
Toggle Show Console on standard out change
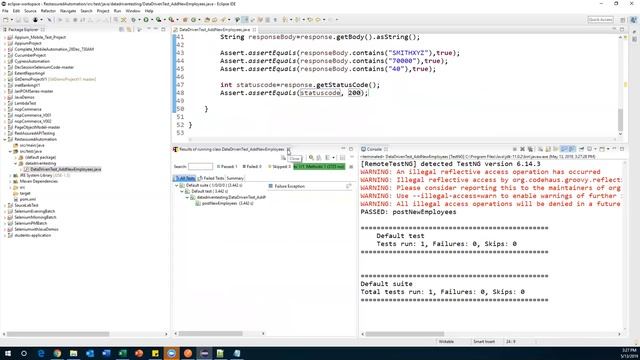click(564, 149)
